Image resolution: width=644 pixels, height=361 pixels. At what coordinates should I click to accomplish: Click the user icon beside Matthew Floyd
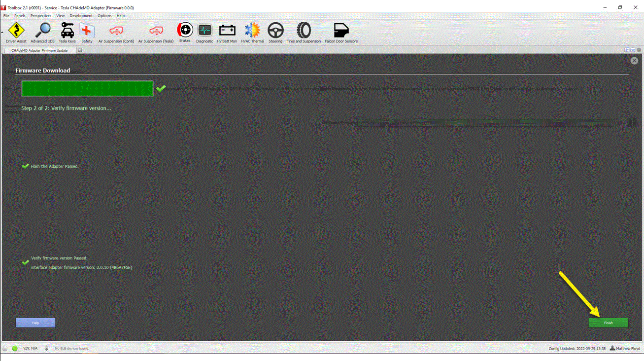[612, 348]
